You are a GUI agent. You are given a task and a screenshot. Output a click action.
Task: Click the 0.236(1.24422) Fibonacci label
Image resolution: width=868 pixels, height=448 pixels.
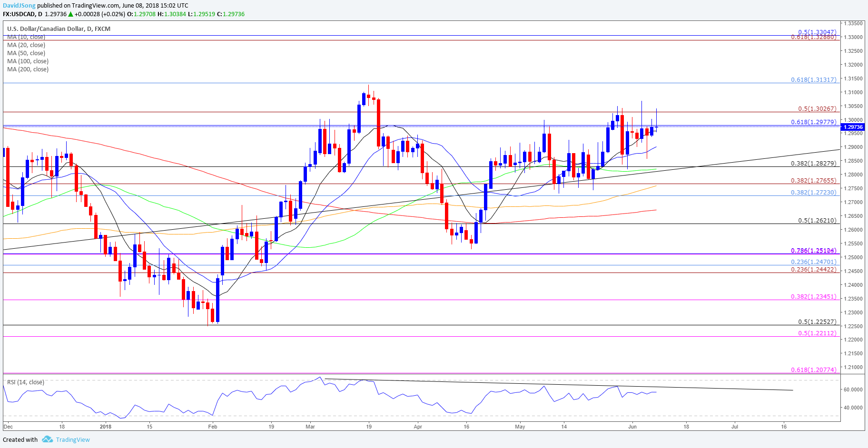pyautogui.click(x=814, y=270)
